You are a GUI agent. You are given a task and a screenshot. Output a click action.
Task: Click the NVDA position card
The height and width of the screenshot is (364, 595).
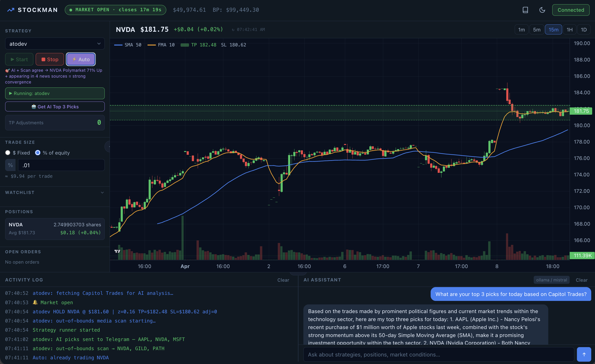(55, 229)
